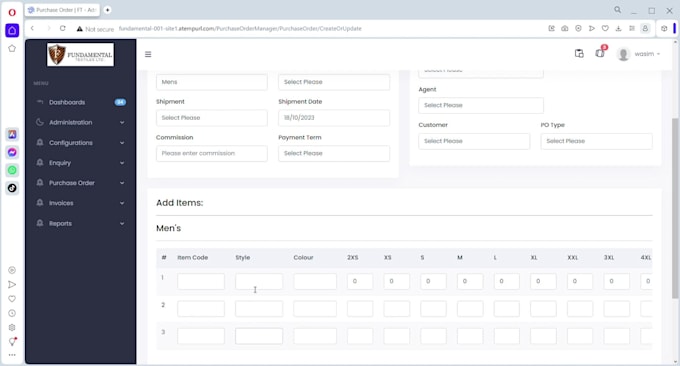Click the Shipment Date field

click(334, 118)
